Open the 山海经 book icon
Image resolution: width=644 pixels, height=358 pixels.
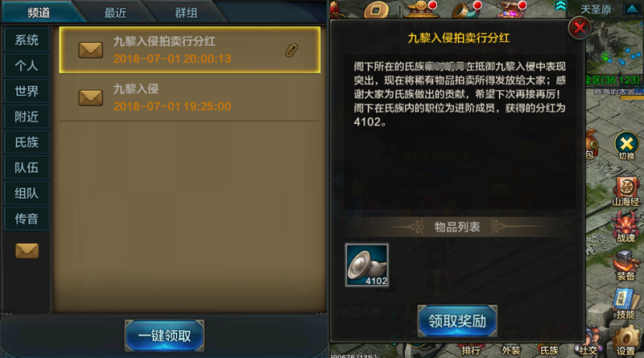coord(626,191)
